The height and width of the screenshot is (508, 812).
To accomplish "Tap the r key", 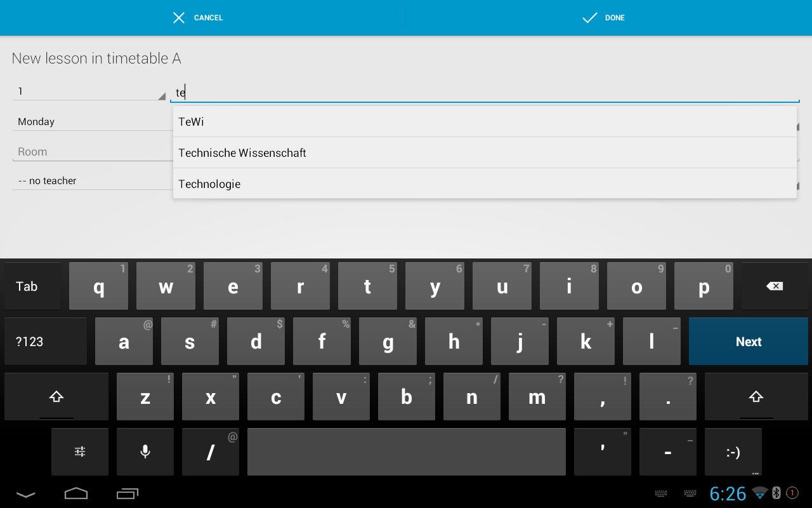I will [x=300, y=286].
